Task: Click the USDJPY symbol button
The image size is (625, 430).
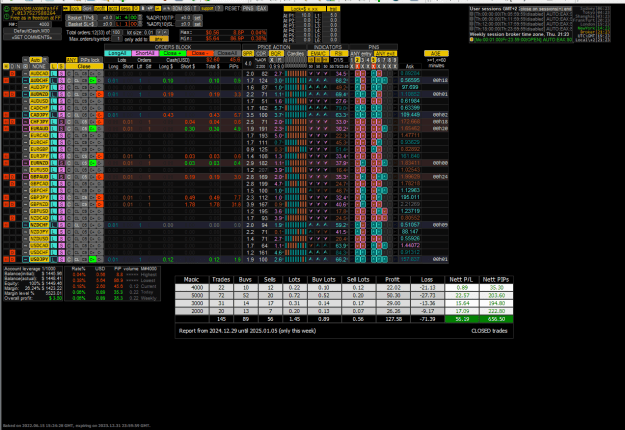Action: 39,259
